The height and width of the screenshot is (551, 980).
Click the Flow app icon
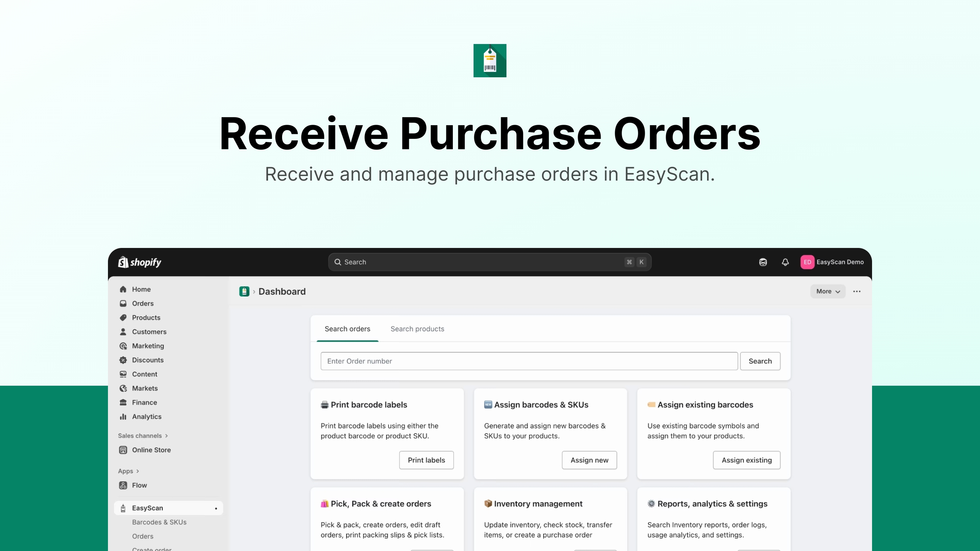point(123,485)
